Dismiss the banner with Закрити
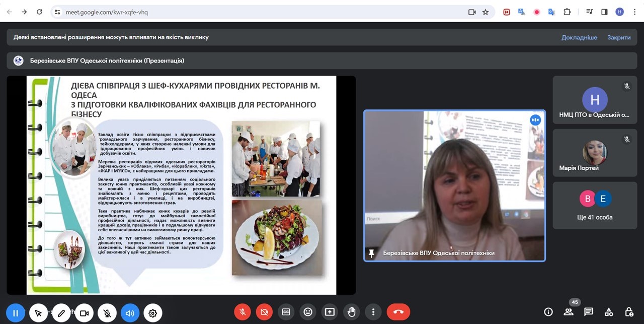Image resolution: width=644 pixels, height=324 pixels. [x=618, y=37]
